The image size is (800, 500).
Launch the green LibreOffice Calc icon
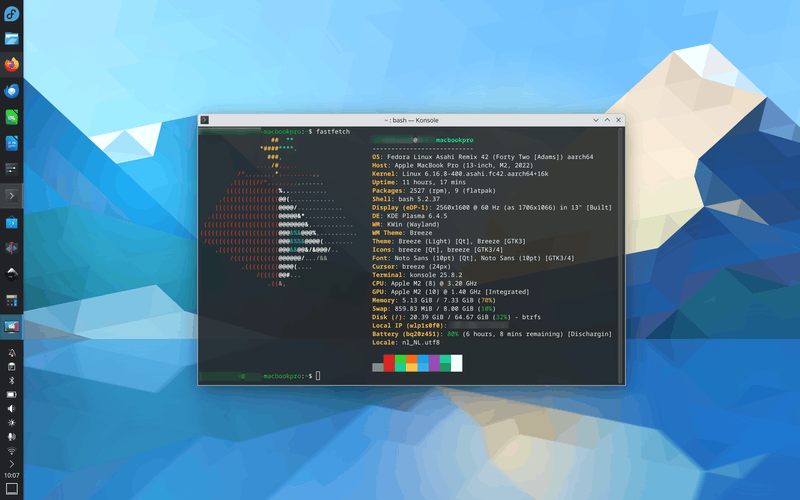[11, 117]
